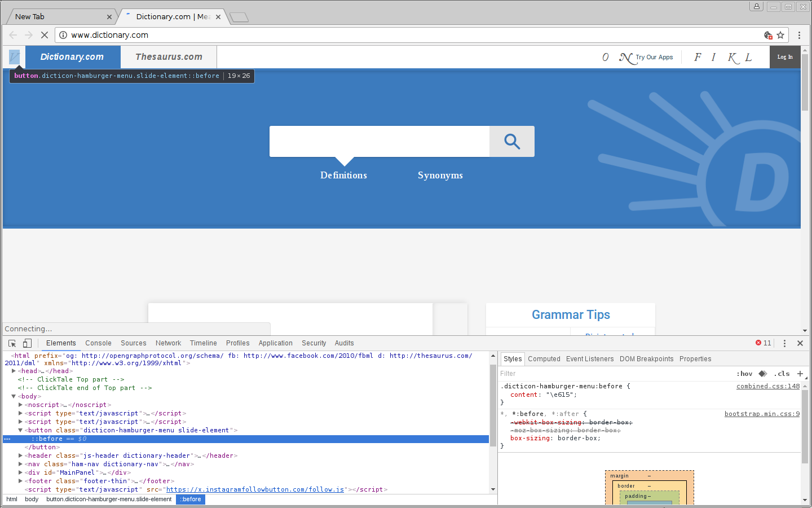Open the highlighted hamburger menu button
This screenshot has height=508, width=812.
15,57
